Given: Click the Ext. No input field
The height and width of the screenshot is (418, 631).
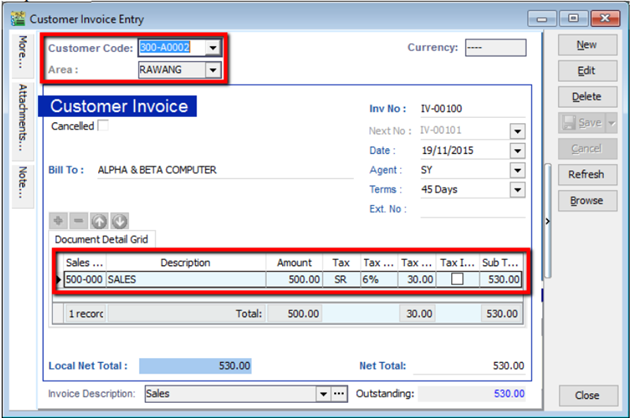Looking at the screenshot, I should pyautogui.click(x=472, y=209).
